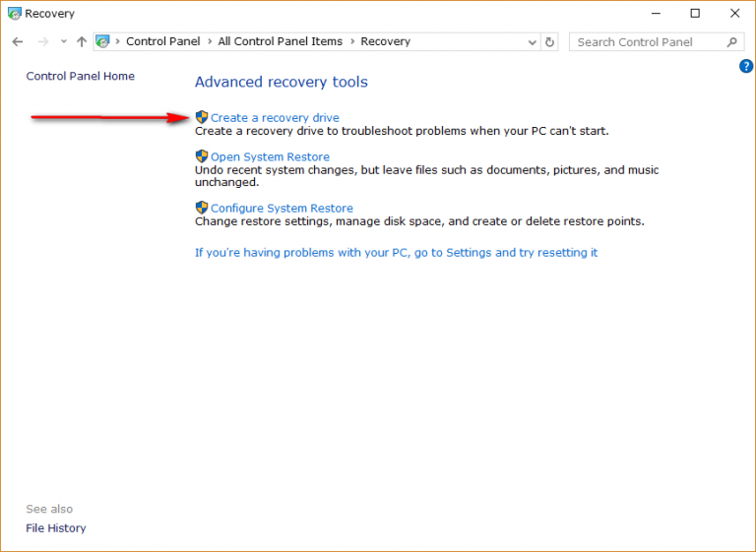Close the Recovery window
Viewport: 756px width, 552px height.
[734, 14]
